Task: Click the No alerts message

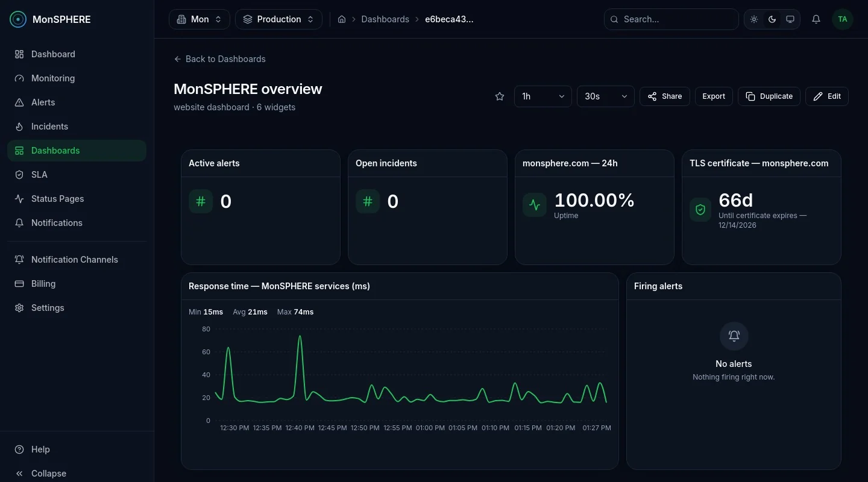Action: click(734, 364)
